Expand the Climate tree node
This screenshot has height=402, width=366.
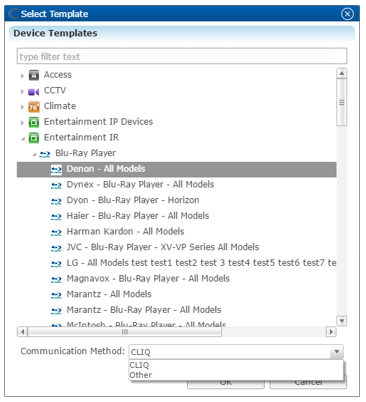(22, 107)
